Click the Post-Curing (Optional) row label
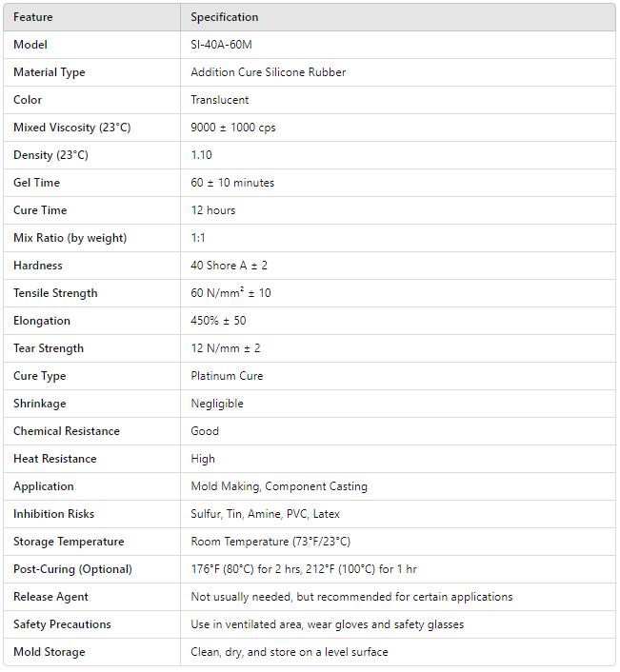 pos(72,569)
